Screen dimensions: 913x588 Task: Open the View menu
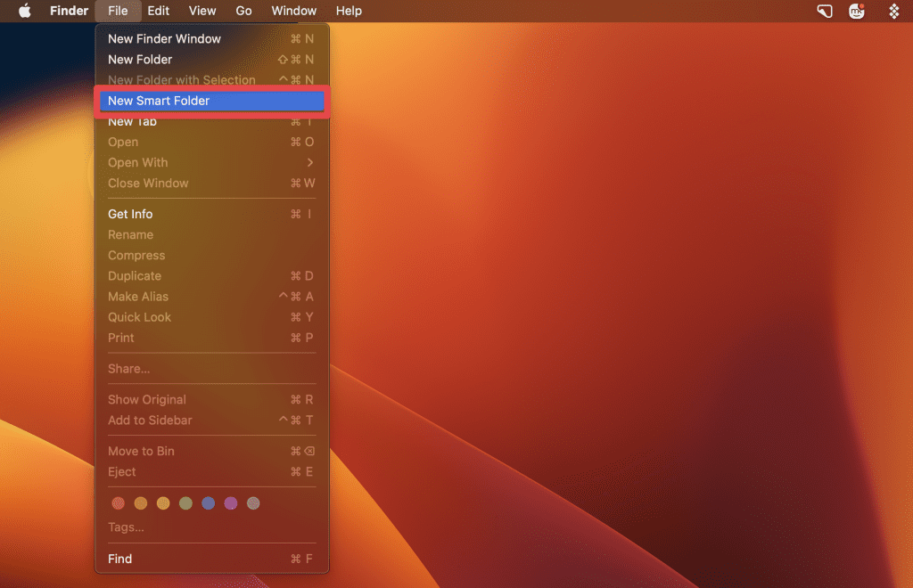click(202, 11)
